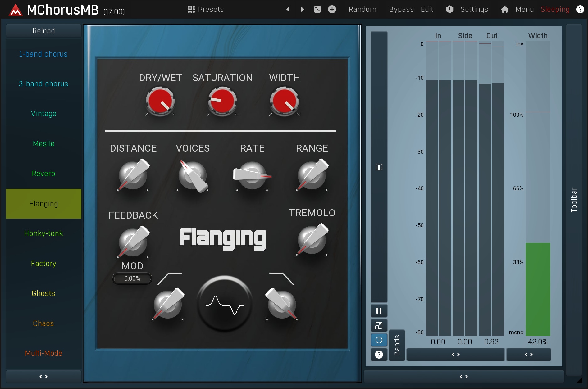The width and height of the screenshot is (588, 389).
Task: Click the next preset arrow icon
Action: click(x=302, y=9)
